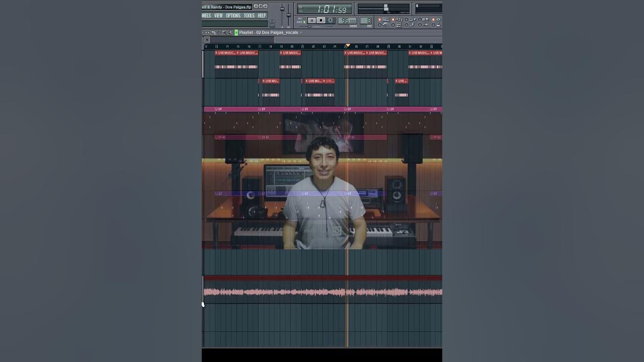
Task: Open the VIEW menu
Action: click(218, 16)
